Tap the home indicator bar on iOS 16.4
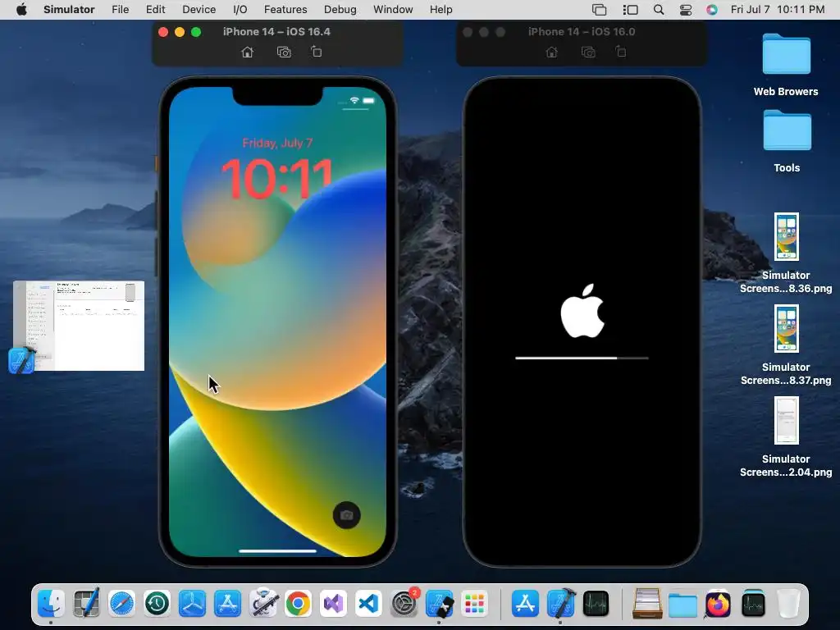 click(277, 550)
